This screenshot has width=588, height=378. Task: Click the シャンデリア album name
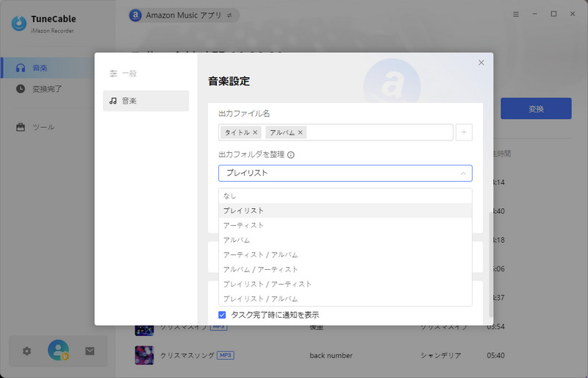[440, 355]
